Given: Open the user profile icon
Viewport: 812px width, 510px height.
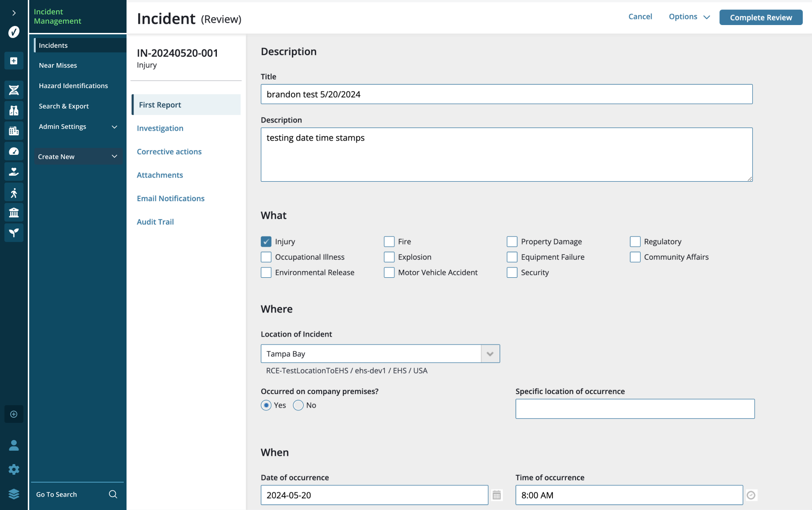Looking at the screenshot, I should 14,446.
